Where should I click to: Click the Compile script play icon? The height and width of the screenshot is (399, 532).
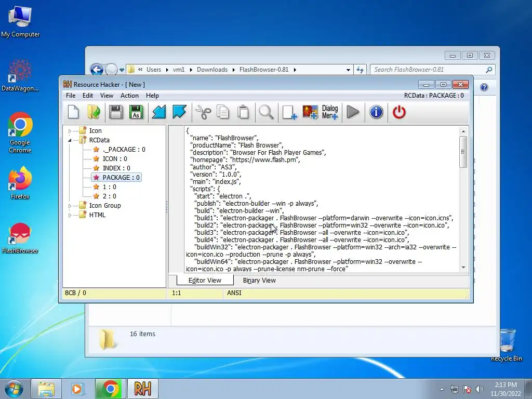point(353,112)
